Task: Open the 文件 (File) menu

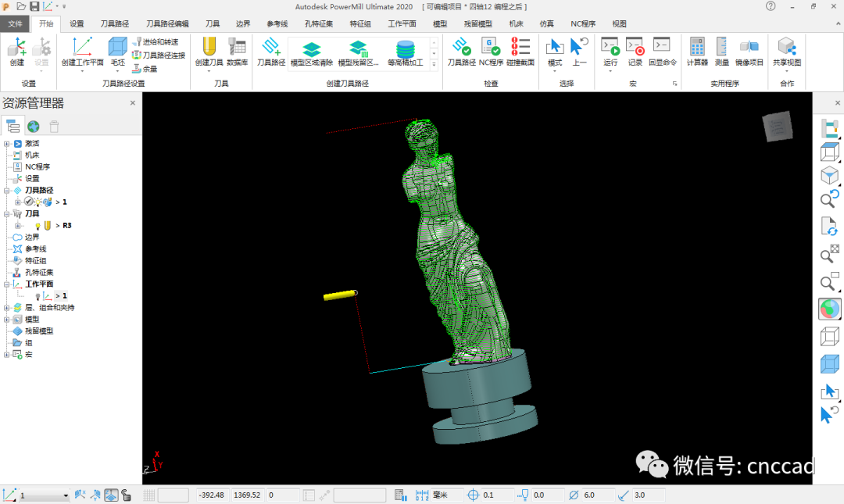Action: click(16, 24)
